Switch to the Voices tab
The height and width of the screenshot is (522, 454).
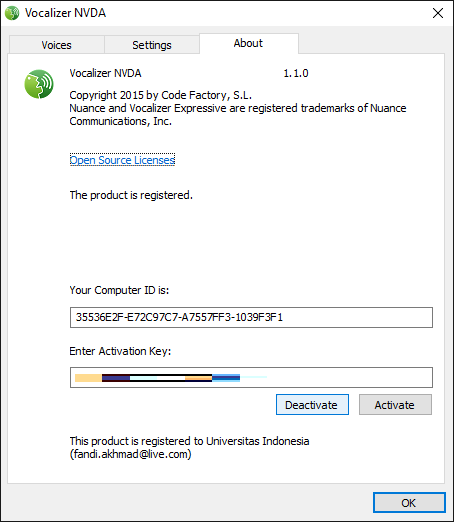click(x=56, y=45)
